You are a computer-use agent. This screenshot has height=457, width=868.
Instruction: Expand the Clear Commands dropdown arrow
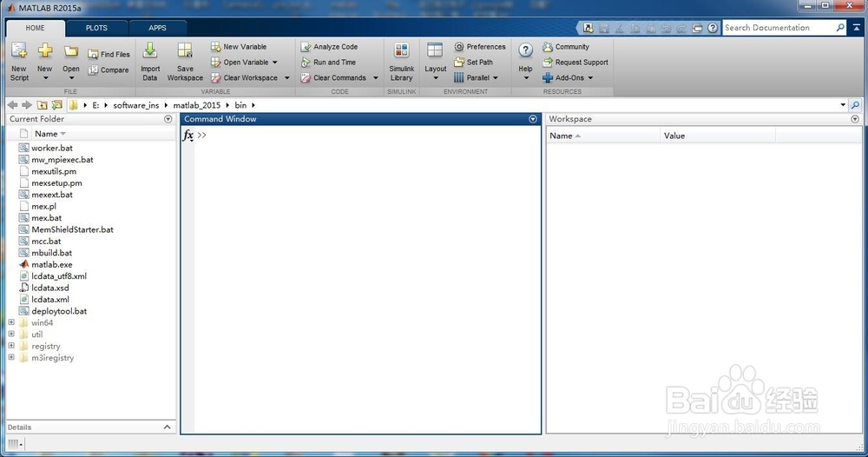click(x=375, y=77)
